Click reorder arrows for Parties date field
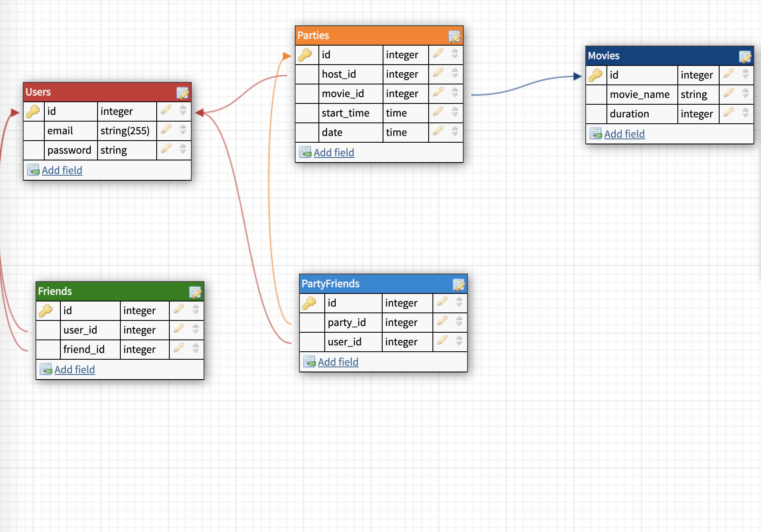The image size is (761, 532). click(455, 131)
